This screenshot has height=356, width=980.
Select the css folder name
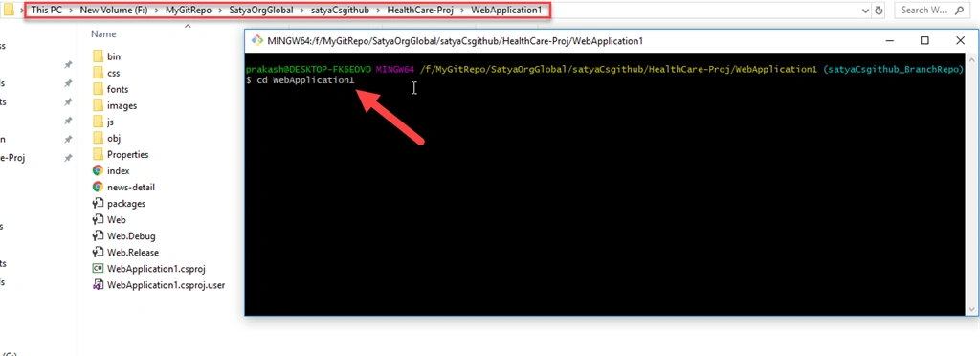tap(113, 73)
